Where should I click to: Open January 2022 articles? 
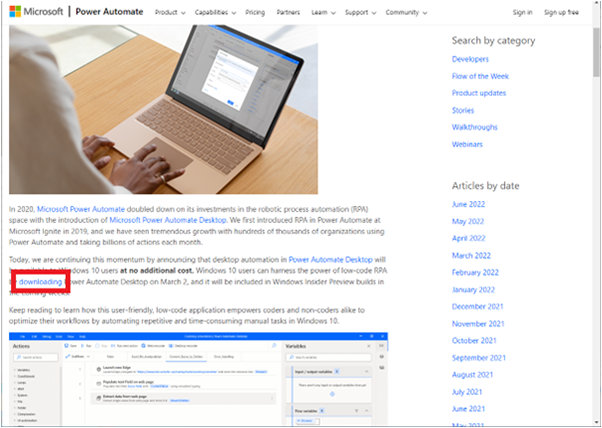coord(473,289)
